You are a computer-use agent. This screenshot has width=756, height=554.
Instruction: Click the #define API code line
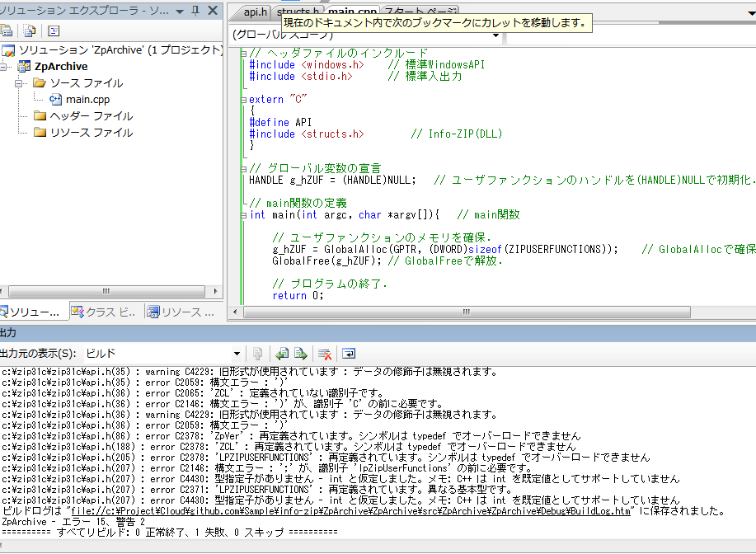(280, 123)
